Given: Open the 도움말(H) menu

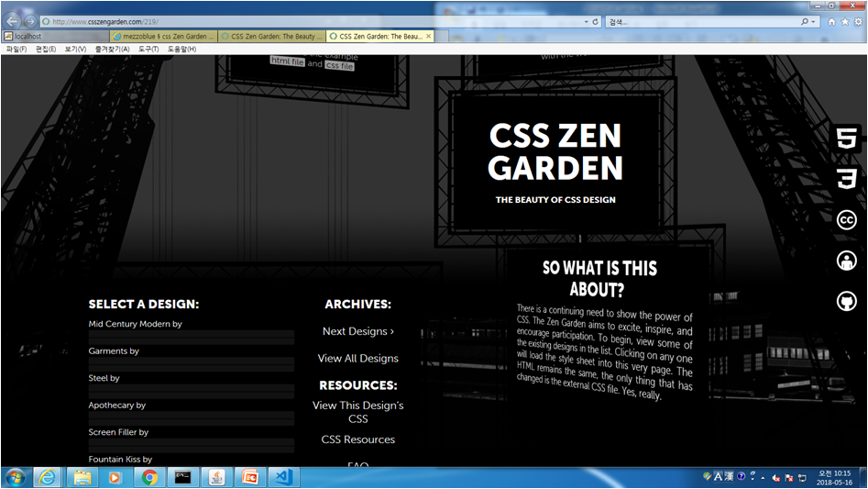Looking at the screenshot, I should tap(181, 49).
